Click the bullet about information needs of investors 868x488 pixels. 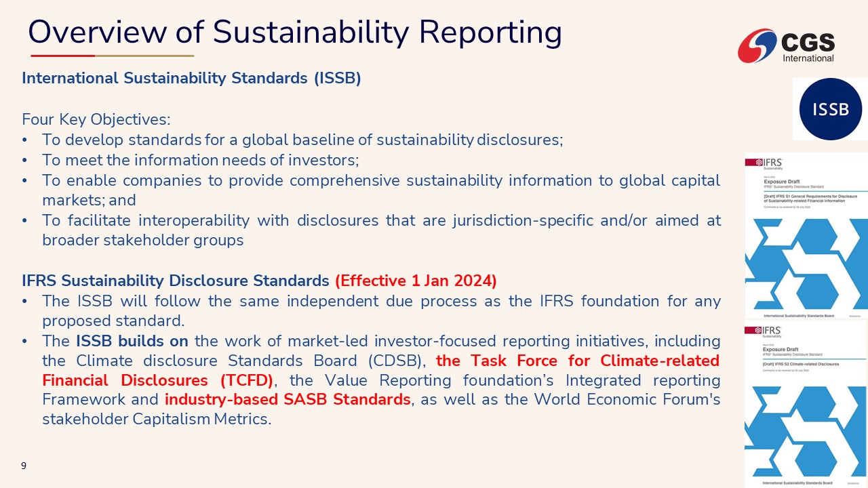(x=200, y=161)
